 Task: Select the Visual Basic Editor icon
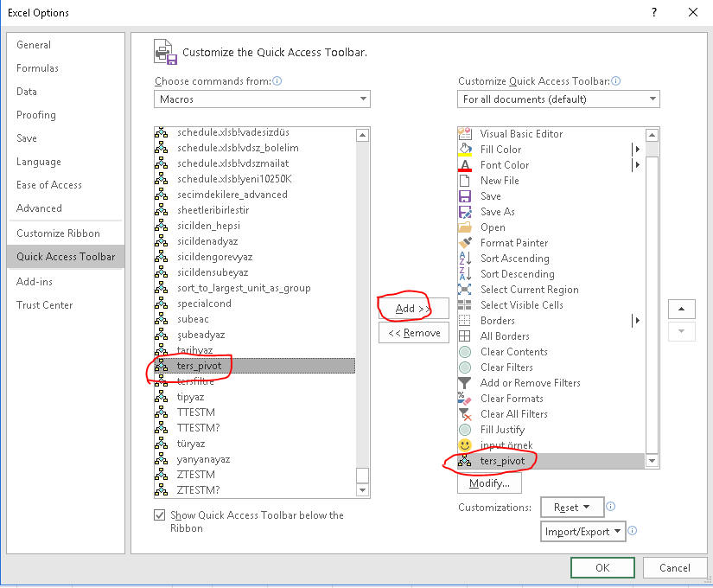[x=465, y=134]
